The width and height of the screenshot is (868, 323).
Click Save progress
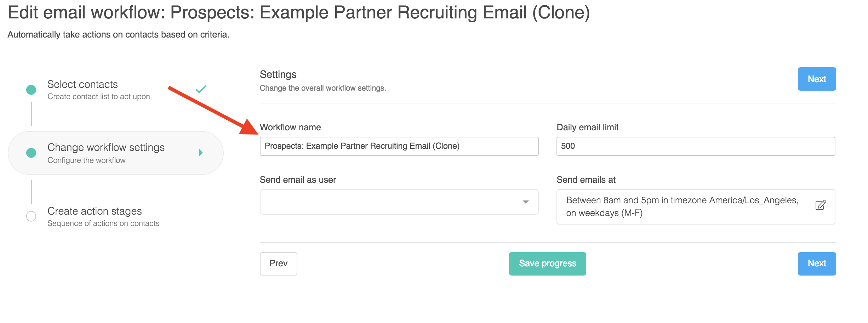point(547,263)
